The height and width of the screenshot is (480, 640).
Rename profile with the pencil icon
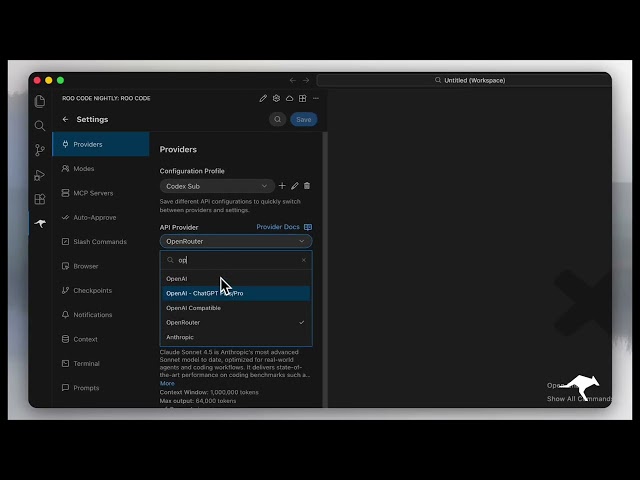click(295, 186)
